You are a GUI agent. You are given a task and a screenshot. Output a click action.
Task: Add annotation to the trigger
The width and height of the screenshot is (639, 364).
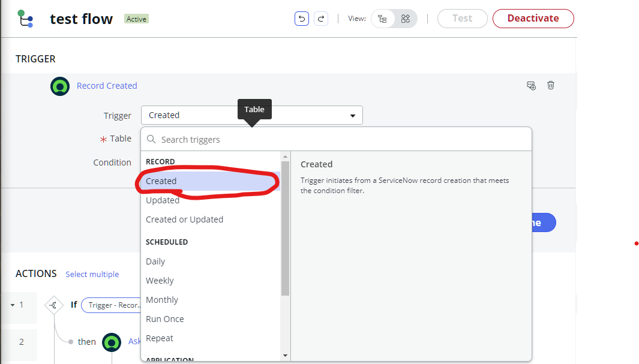(x=531, y=86)
